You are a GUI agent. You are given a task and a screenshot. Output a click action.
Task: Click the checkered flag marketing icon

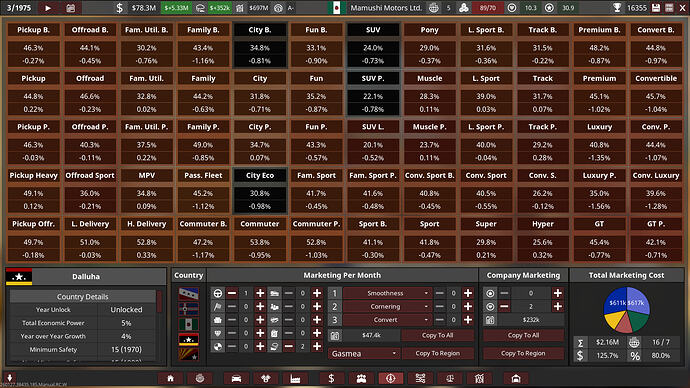click(x=217, y=307)
